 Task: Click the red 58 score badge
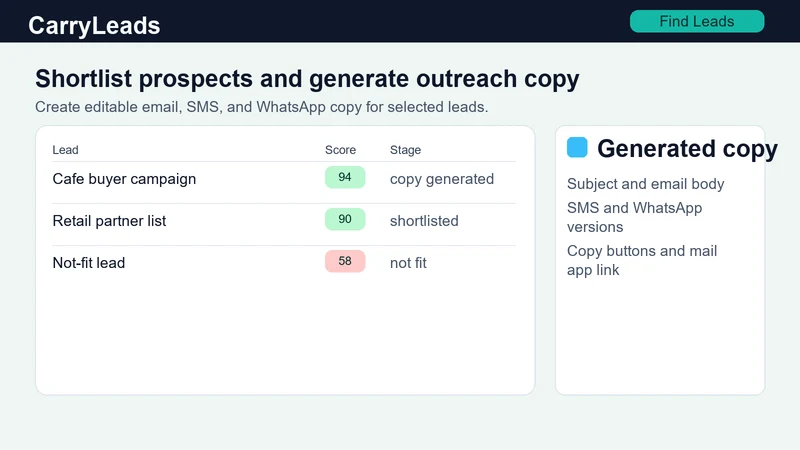pos(345,261)
